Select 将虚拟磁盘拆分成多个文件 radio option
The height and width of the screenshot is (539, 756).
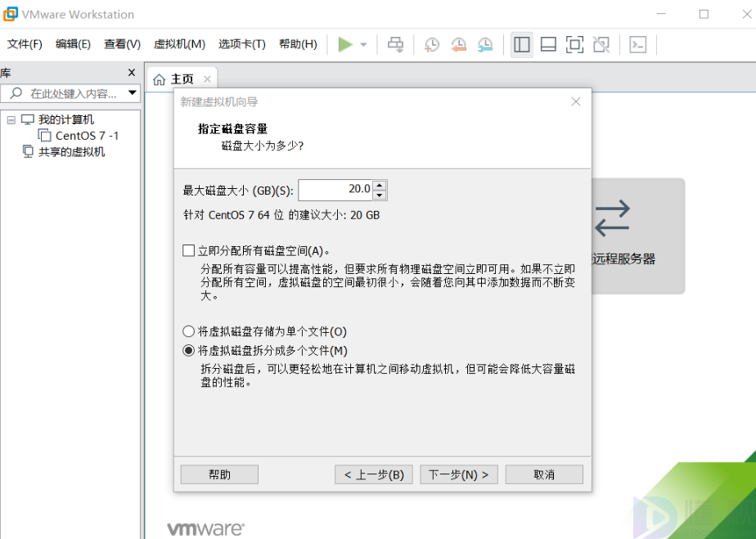189,350
